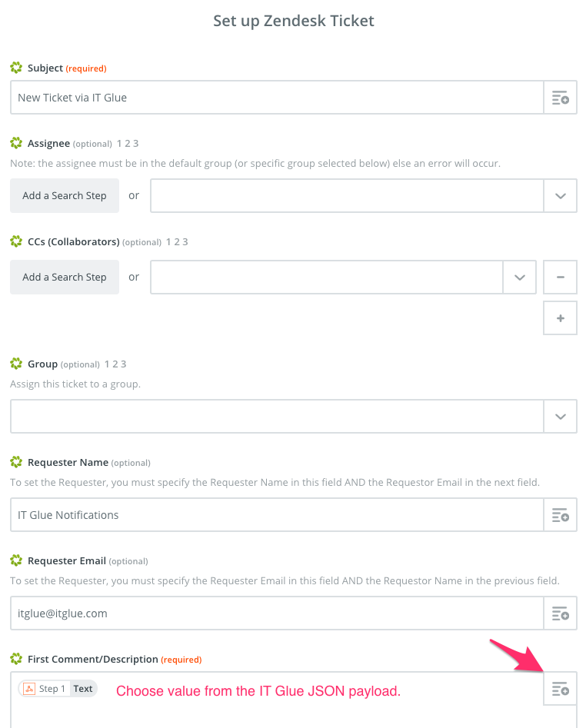Viewport: 586px width, 728px height.
Task: Click the Zendesk logo beside Subject label
Action: tap(16, 68)
